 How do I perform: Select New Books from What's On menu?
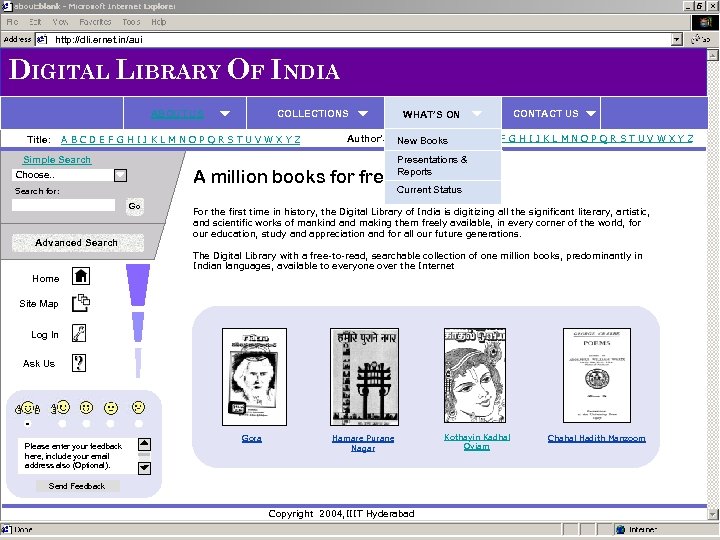pos(443,141)
